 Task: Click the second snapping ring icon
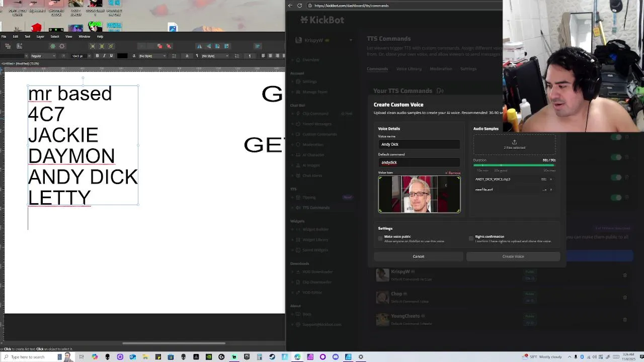point(62,46)
